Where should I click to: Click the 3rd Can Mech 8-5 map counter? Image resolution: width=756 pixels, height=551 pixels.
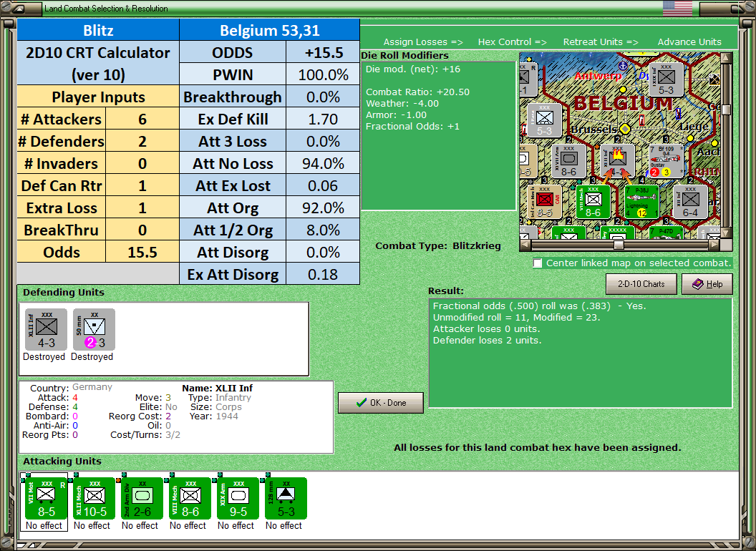(544, 202)
